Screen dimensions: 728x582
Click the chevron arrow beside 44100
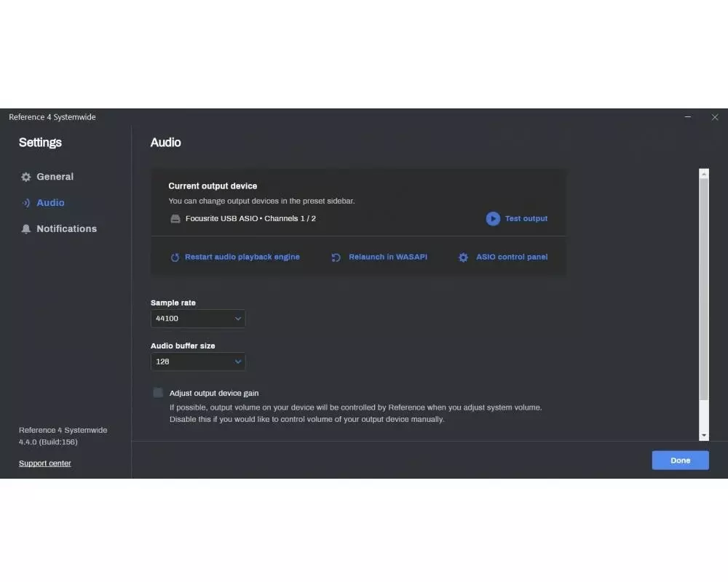237,319
